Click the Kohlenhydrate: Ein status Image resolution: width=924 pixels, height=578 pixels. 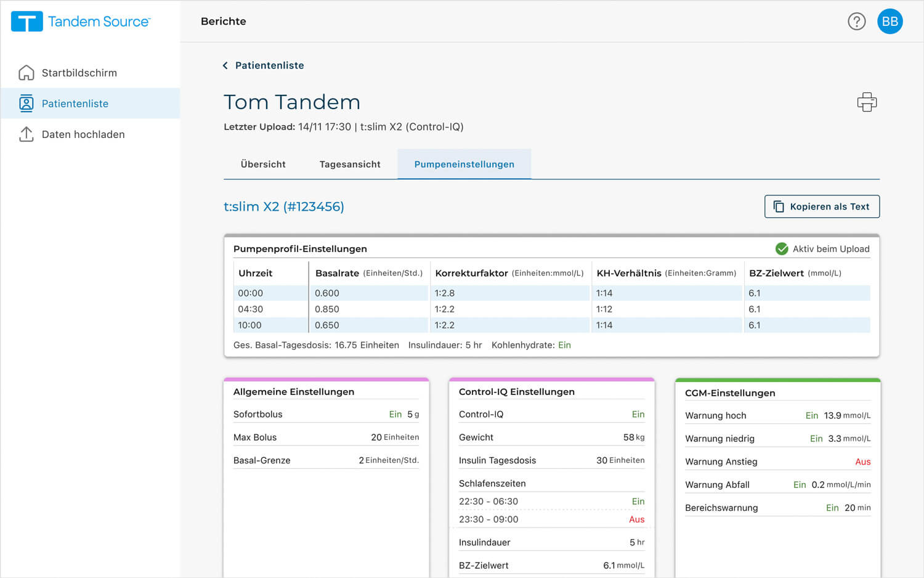[531, 345]
